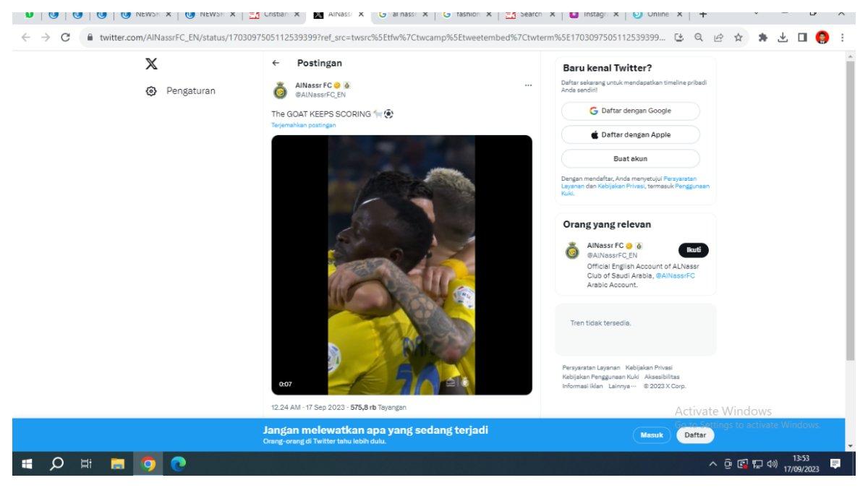Share this page via the address bar icon
Image resolution: width=868 pixels, height=488 pixels.
[719, 38]
